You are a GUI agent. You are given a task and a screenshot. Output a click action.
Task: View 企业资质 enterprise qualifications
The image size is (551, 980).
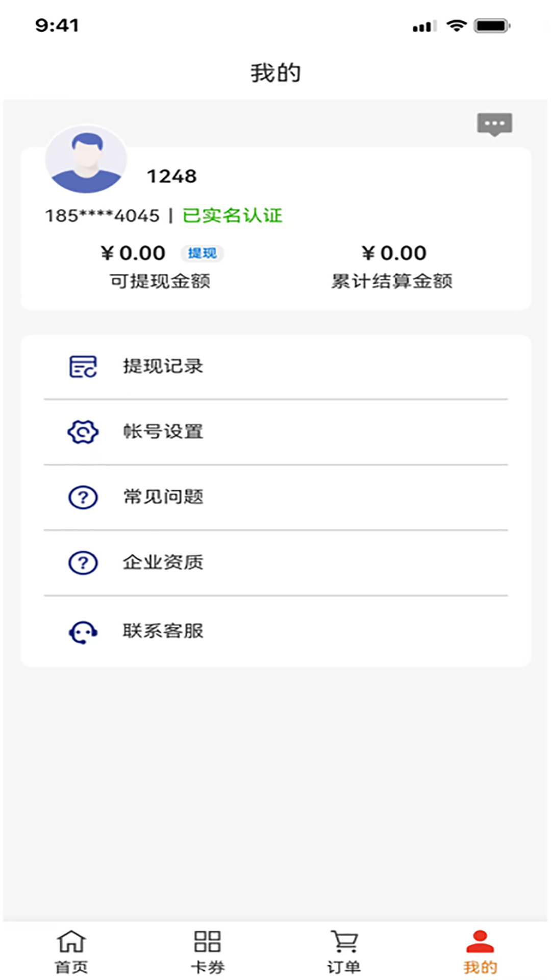tap(163, 562)
